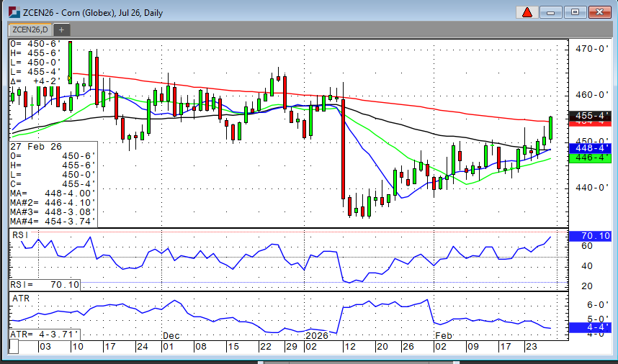Click the red triangle alert icon

(527, 13)
